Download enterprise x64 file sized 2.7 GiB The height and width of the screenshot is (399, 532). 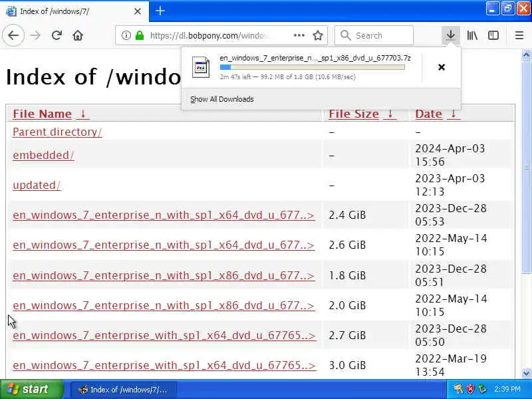(164, 335)
